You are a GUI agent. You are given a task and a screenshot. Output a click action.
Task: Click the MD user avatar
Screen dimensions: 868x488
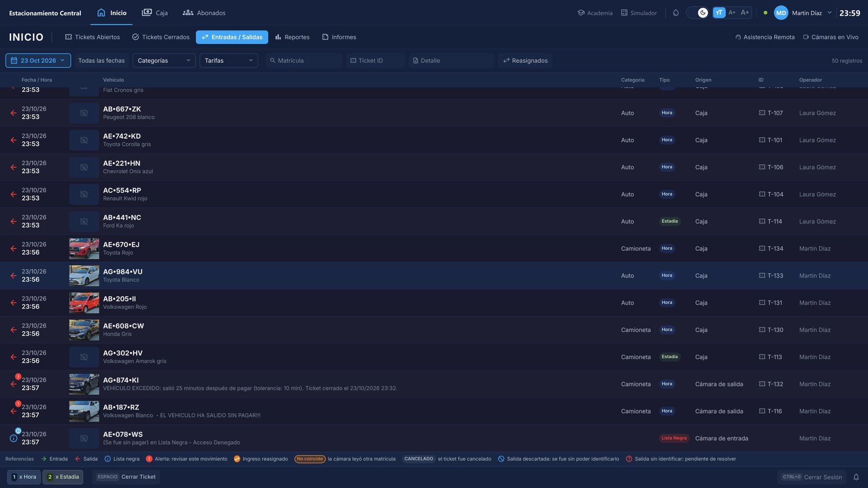[x=781, y=13]
